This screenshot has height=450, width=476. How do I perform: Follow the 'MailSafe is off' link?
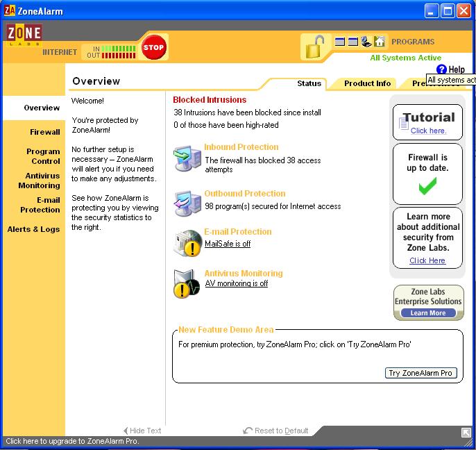(228, 244)
